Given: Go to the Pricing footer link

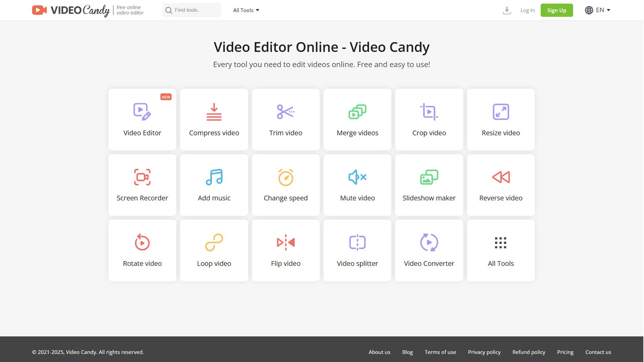Looking at the screenshot, I should 565,352.
